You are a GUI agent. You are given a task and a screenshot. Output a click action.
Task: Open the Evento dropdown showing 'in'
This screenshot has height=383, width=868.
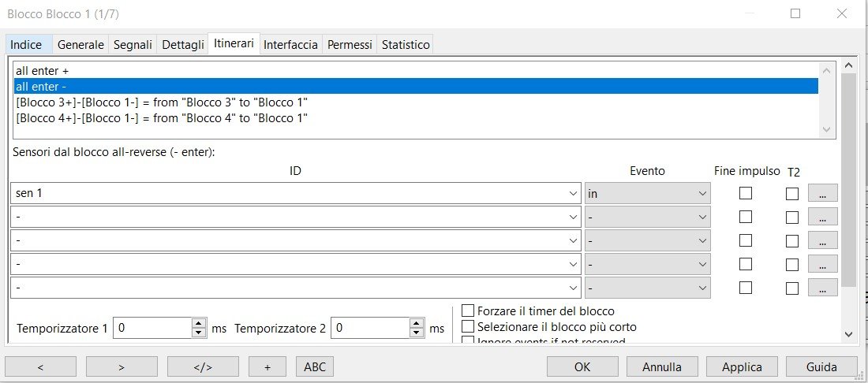(x=702, y=194)
